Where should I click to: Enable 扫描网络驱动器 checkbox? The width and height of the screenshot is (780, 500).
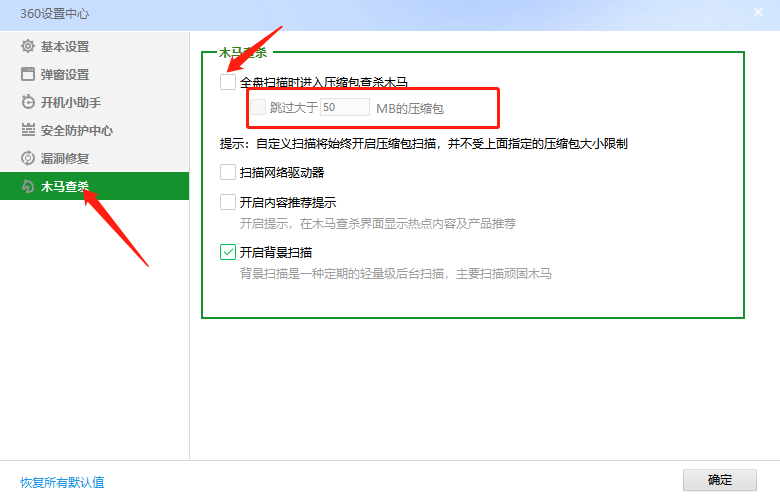pos(228,172)
